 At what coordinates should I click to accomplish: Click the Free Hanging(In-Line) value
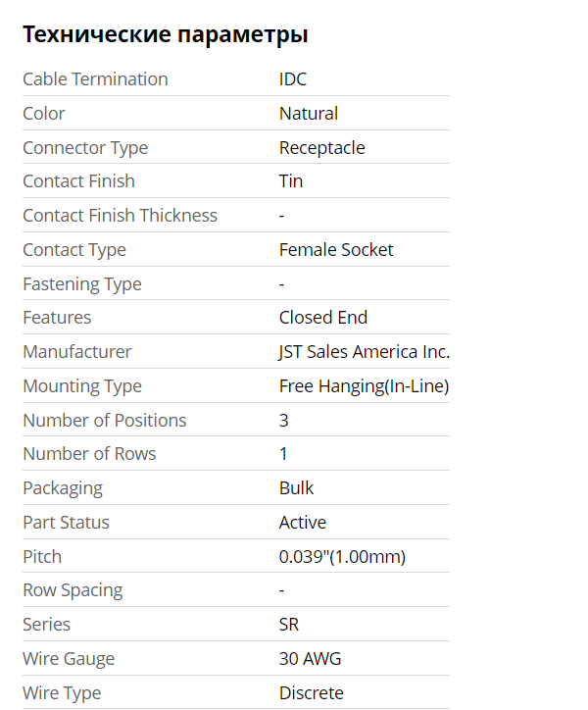click(364, 386)
